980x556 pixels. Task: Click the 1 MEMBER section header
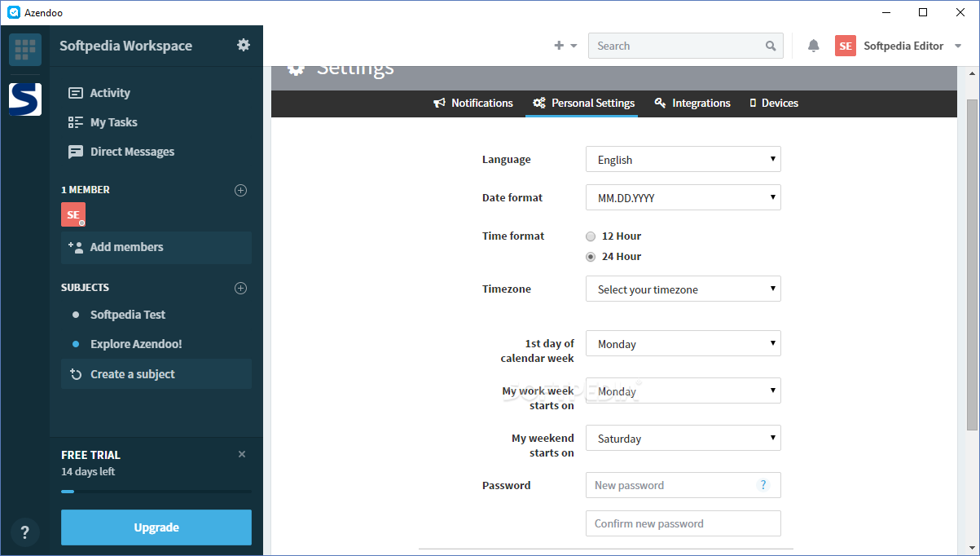coord(86,190)
